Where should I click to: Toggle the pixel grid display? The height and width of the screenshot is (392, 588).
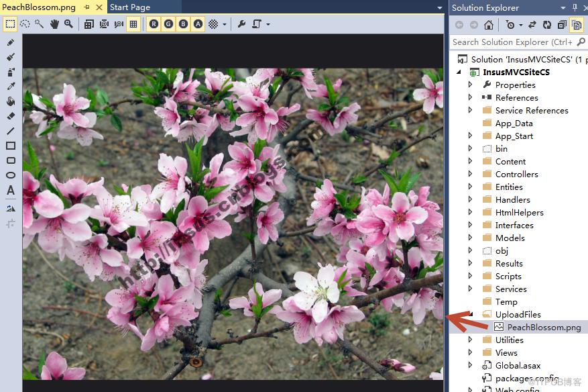point(133,24)
